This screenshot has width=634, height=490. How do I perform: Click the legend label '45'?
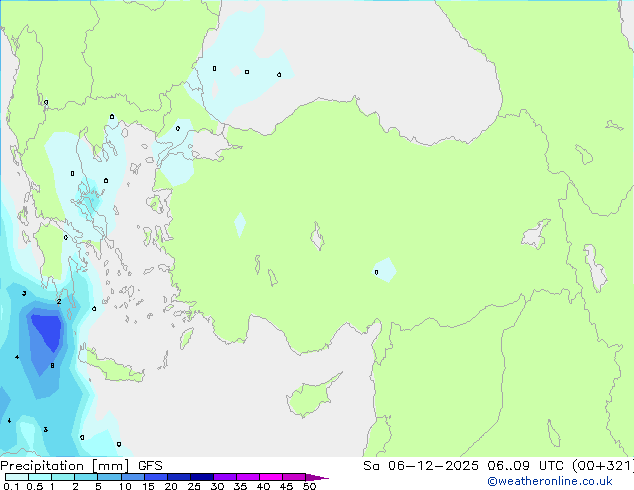(x=286, y=486)
